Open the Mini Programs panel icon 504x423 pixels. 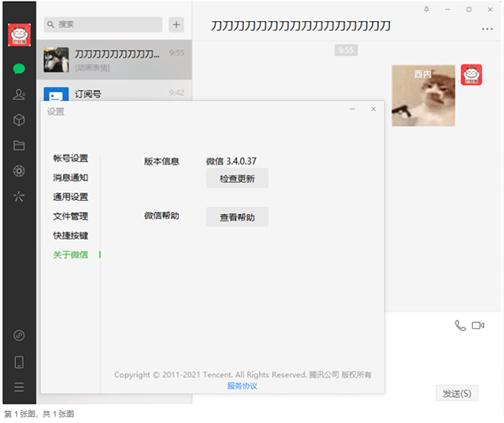pyautogui.click(x=19, y=336)
